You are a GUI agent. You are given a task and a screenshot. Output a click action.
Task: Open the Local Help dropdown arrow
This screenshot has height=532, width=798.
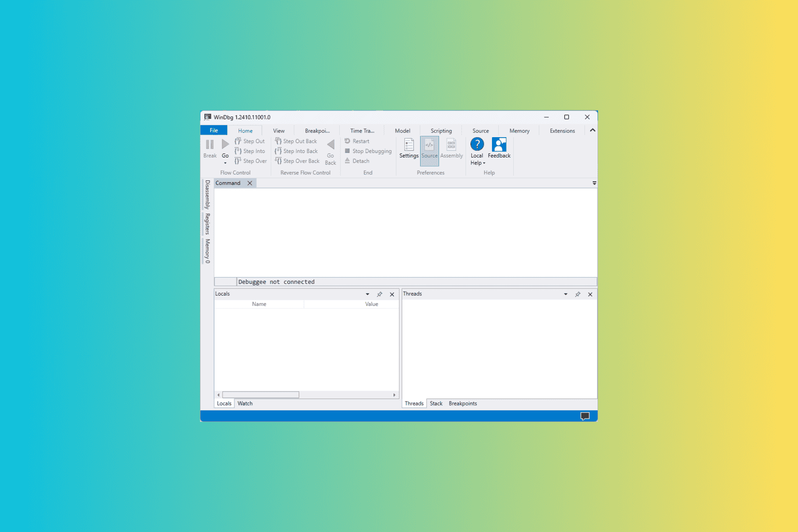click(484, 163)
